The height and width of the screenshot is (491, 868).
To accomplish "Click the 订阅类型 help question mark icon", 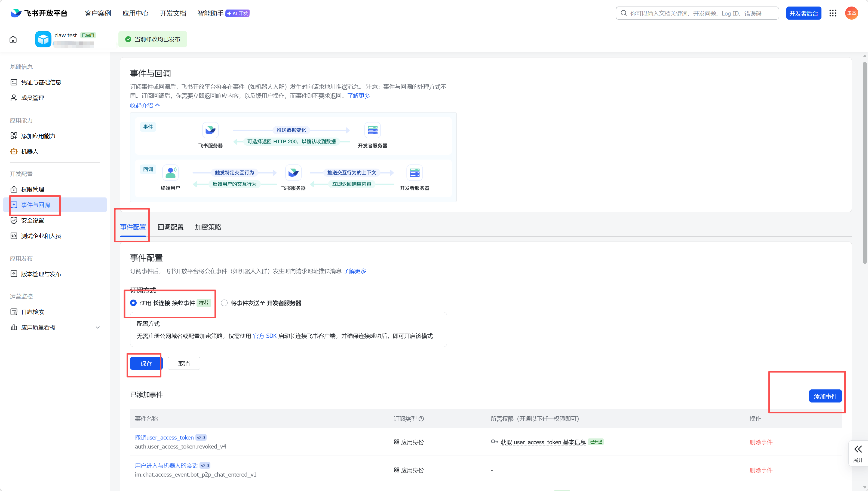I will (x=421, y=419).
